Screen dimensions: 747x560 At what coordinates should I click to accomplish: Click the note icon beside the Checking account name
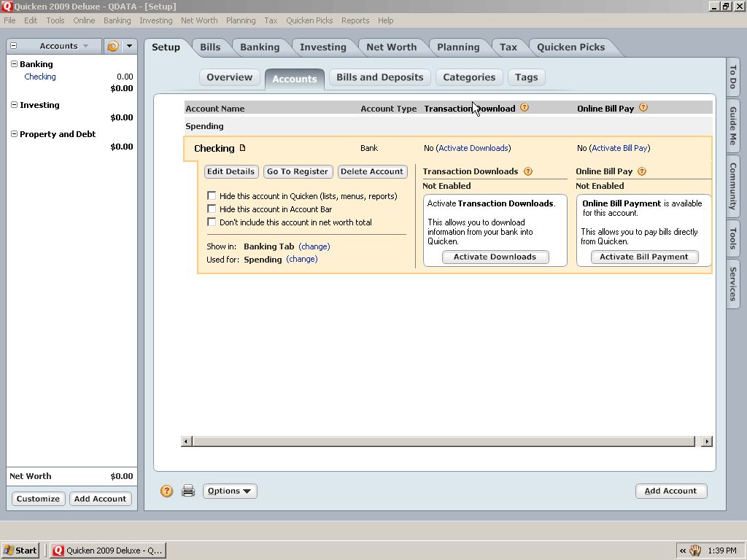click(242, 148)
